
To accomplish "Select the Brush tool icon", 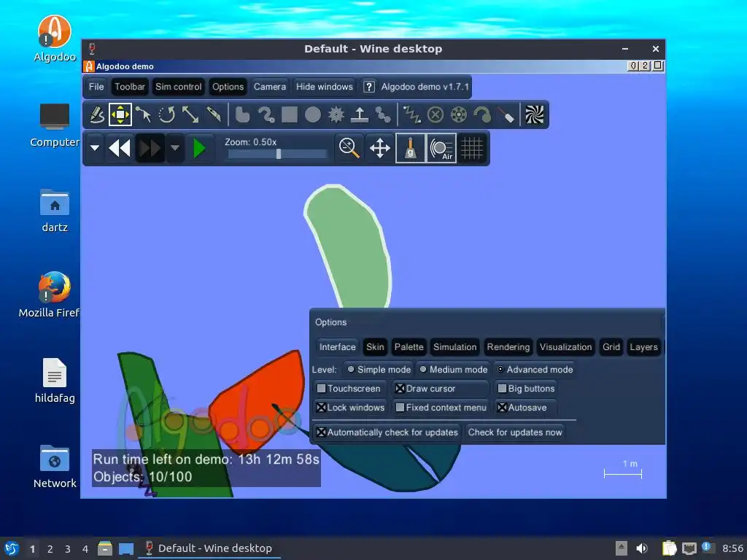I will click(x=266, y=114).
